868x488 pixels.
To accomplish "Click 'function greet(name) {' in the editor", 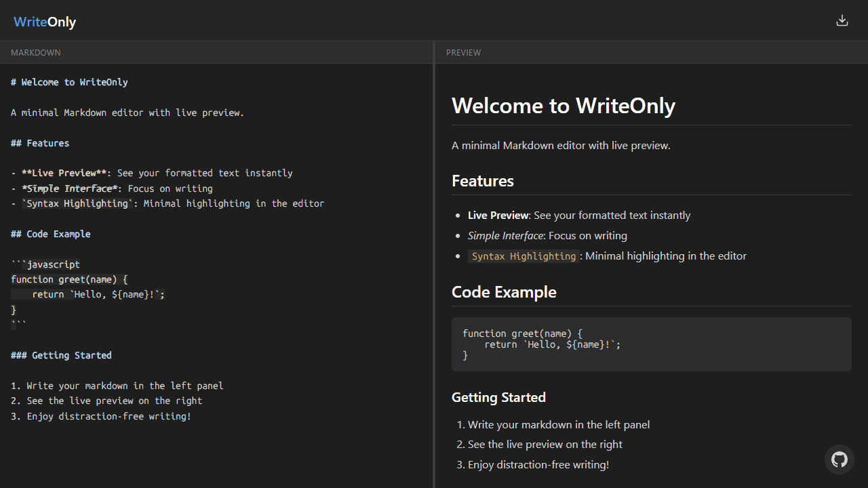I will [69, 279].
